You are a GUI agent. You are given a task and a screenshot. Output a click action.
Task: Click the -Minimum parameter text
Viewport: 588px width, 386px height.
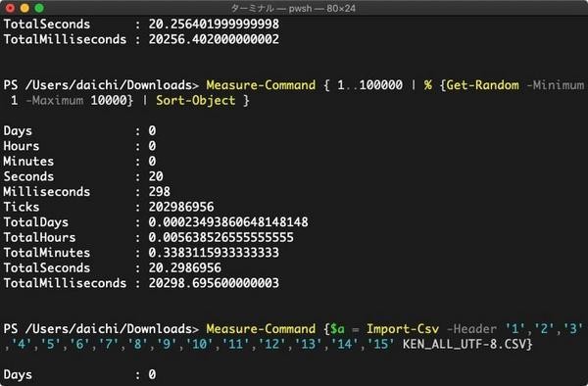point(556,85)
